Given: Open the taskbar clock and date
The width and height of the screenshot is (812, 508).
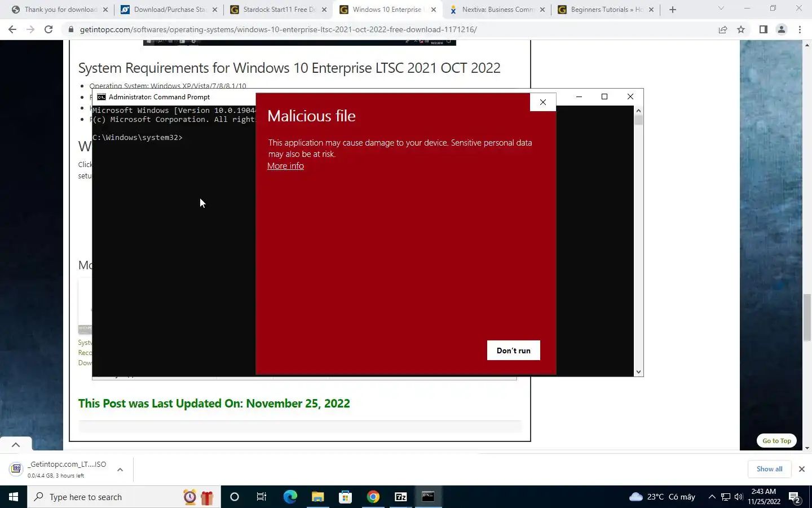Looking at the screenshot, I should pyautogui.click(x=764, y=497).
